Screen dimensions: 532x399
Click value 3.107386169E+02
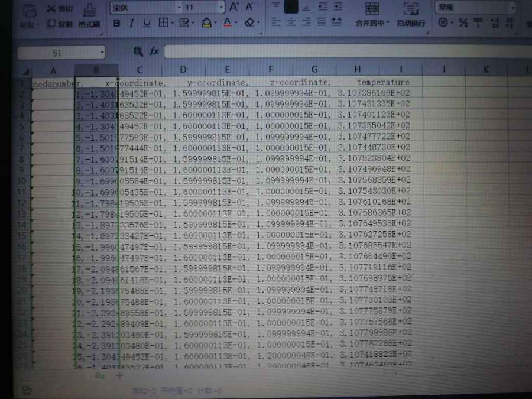(374, 93)
